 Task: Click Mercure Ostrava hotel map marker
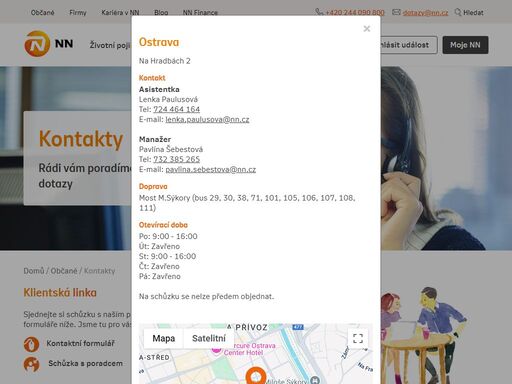point(216,350)
